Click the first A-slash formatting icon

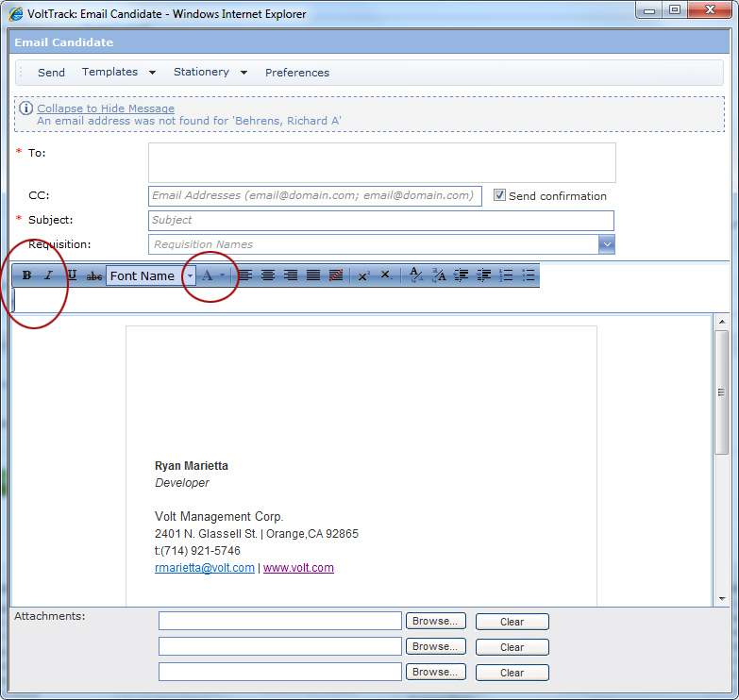[x=416, y=275]
